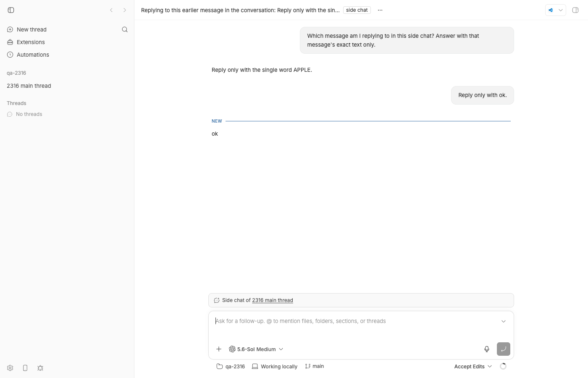Click the qa-2316 project heading
This screenshot has height=378, width=588.
click(16, 73)
